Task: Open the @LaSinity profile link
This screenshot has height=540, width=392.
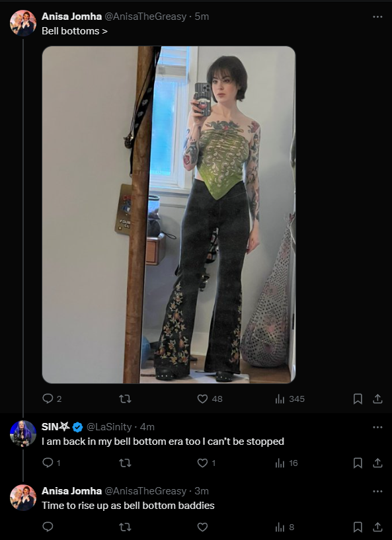Action: [109, 427]
